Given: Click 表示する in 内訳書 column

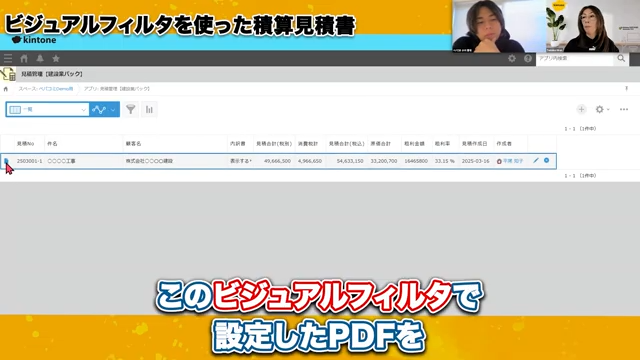Looking at the screenshot, I should click(240, 161).
